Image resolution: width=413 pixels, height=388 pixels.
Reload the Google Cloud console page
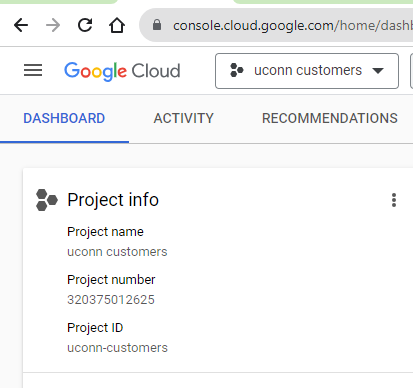[85, 25]
